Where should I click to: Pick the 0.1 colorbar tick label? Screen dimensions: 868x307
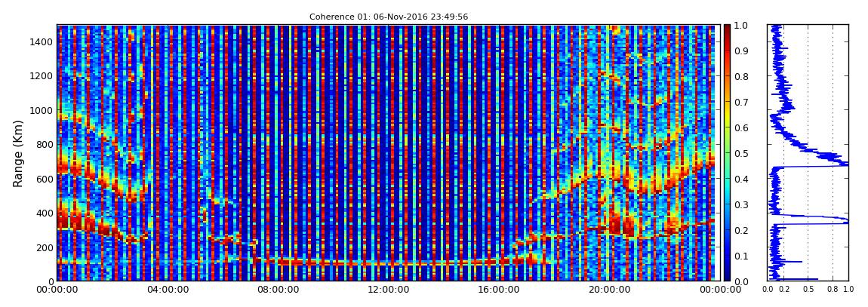click(742, 256)
